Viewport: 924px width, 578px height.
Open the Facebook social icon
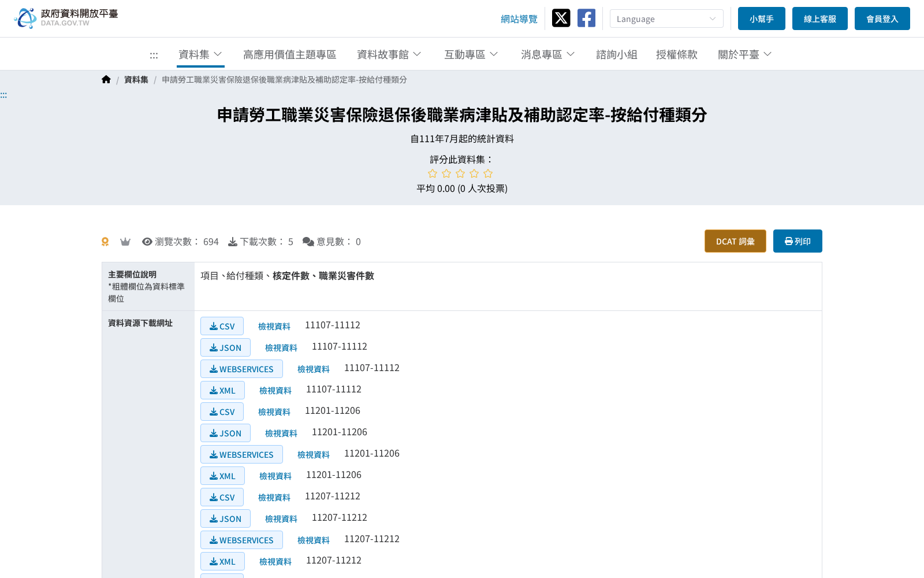pyautogui.click(x=586, y=18)
